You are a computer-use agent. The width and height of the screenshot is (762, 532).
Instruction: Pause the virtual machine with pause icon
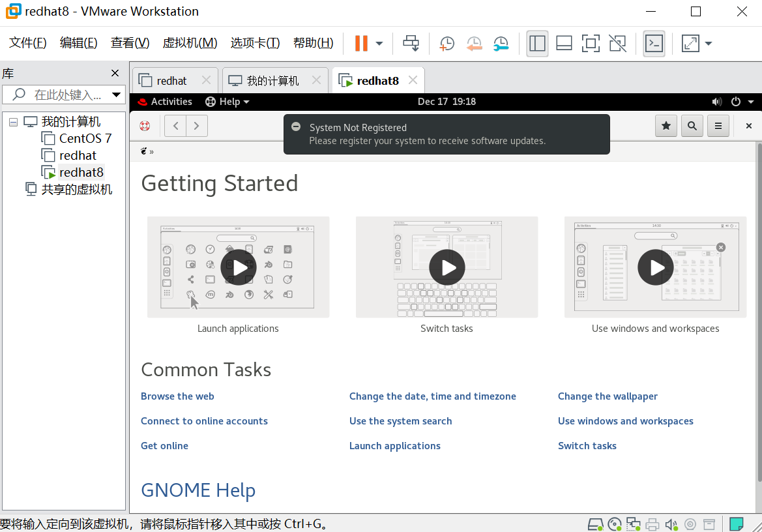pos(361,43)
